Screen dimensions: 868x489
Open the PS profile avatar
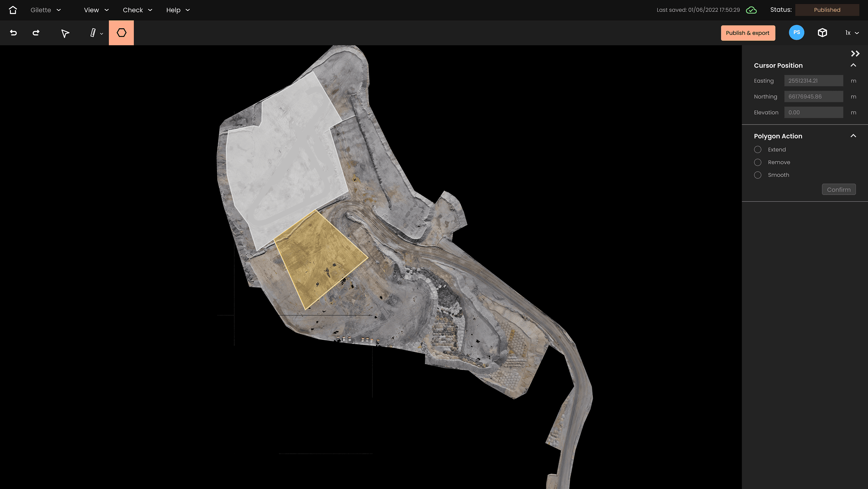[796, 33]
